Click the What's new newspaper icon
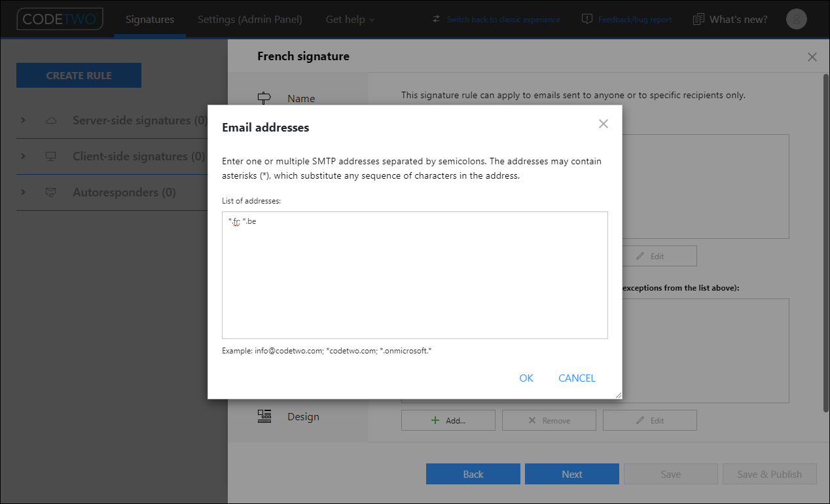Screen dimensions: 830x504 coord(699,19)
